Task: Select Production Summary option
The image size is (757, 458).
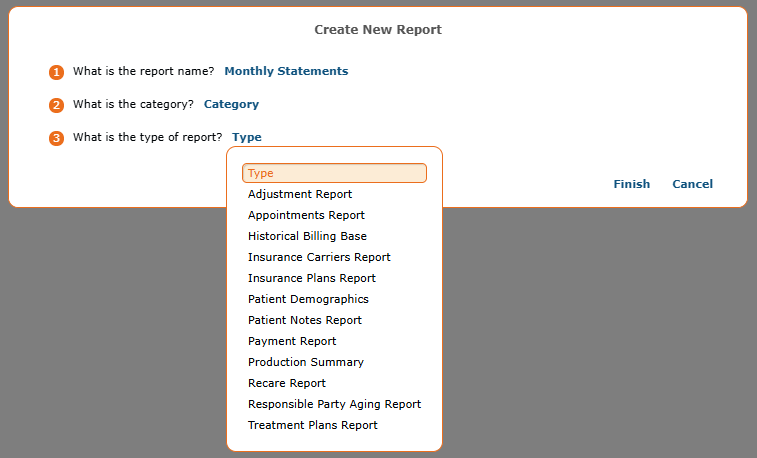Action: click(x=306, y=362)
